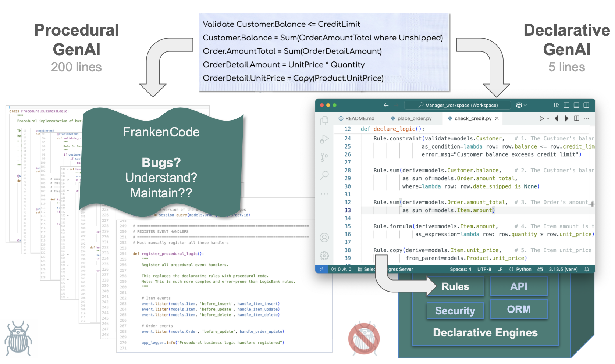Click the 3.13.5 (venv) interpreter selector
Viewport: 615px width, 364px height.
tap(563, 269)
